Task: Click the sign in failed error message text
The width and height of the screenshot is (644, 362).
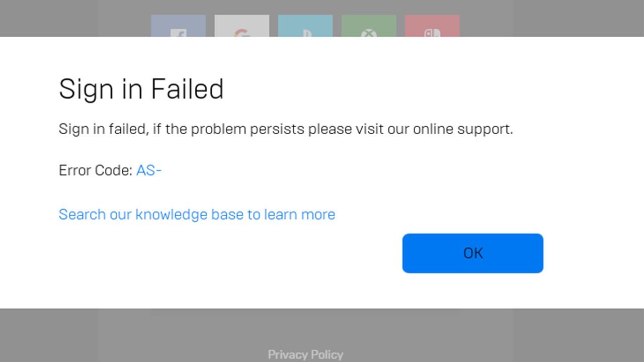Action: [286, 129]
